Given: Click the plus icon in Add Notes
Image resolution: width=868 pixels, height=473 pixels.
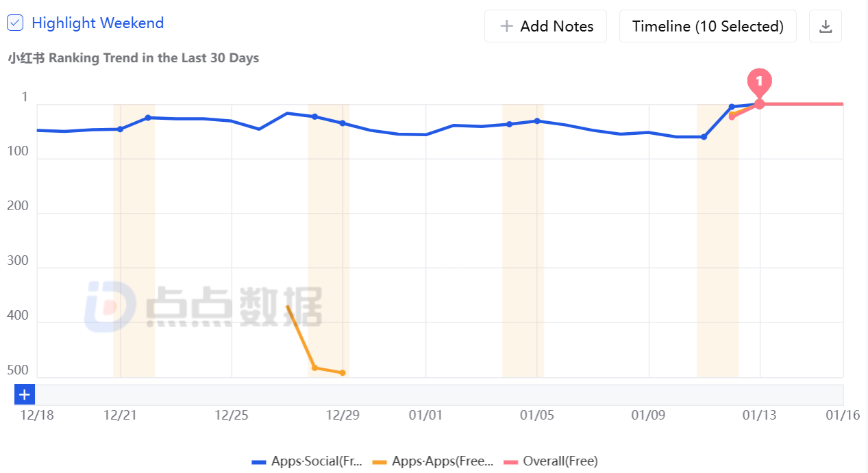Looking at the screenshot, I should 507,26.
